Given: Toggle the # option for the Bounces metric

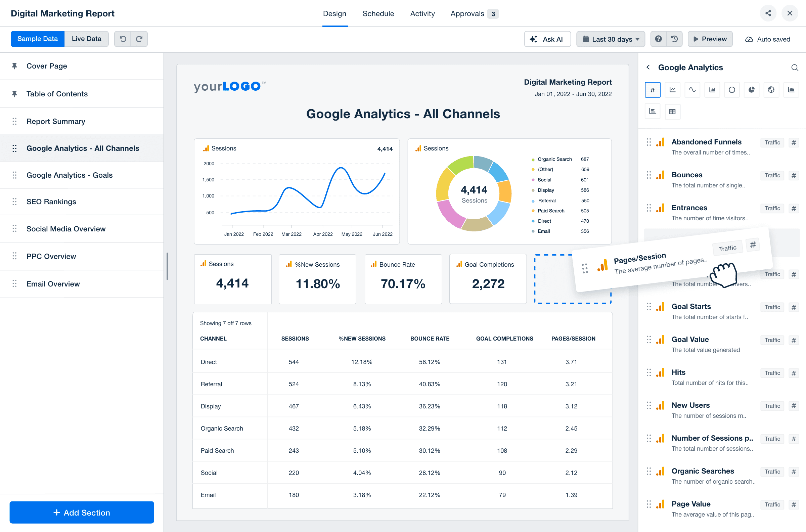Looking at the screenshot, I should pyautogui.click(x=794, y=175).
